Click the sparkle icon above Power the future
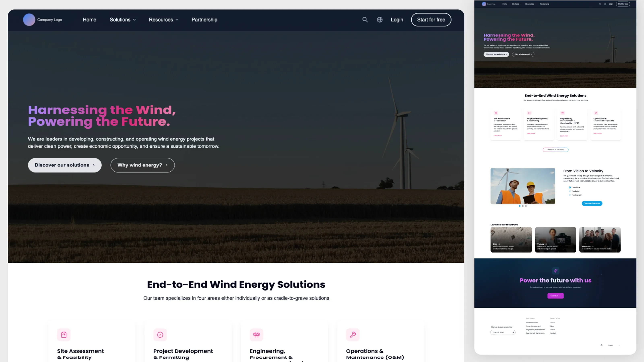 click(x=555, y=270)
